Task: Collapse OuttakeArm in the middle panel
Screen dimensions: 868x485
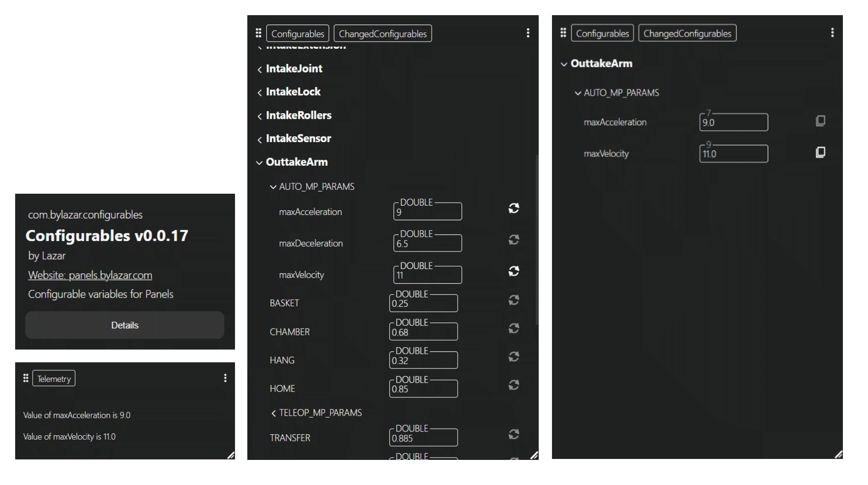Action: [292, 162]
